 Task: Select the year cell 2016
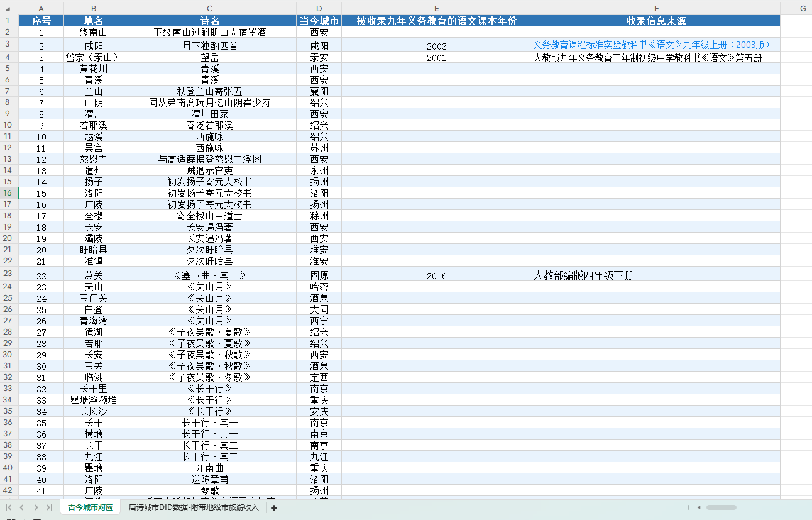(437, 275)
